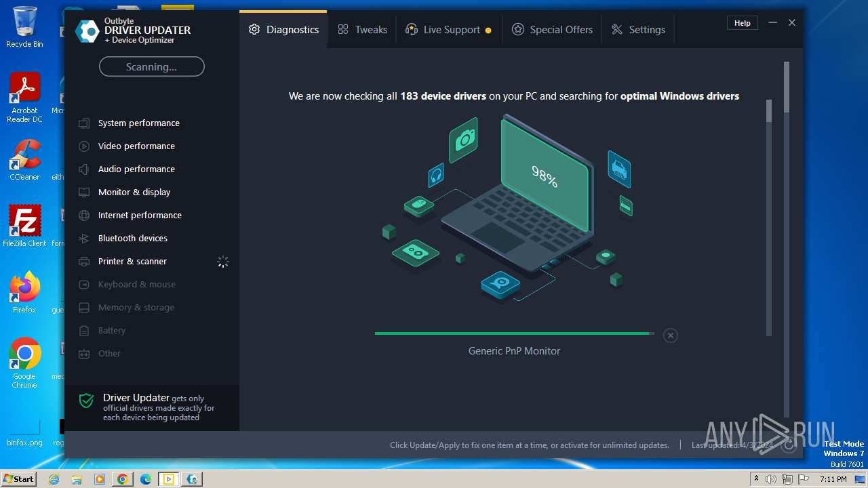Open FileZilla Client desktop shortcut
Viewport: 868px width, 488px height.
24,226
